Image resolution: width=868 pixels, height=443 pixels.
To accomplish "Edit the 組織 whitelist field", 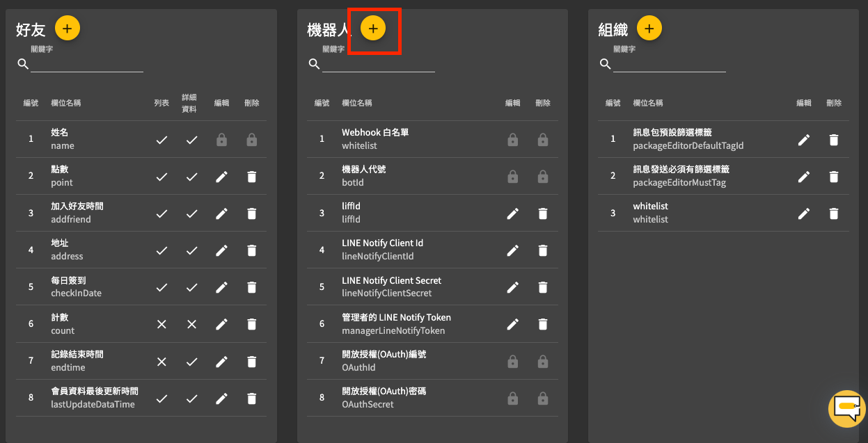I will [804, 214].
